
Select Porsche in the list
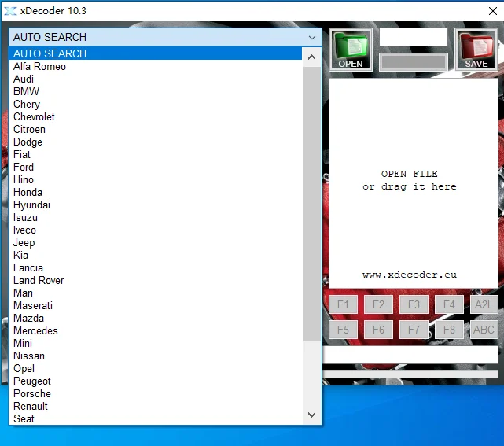155,393
